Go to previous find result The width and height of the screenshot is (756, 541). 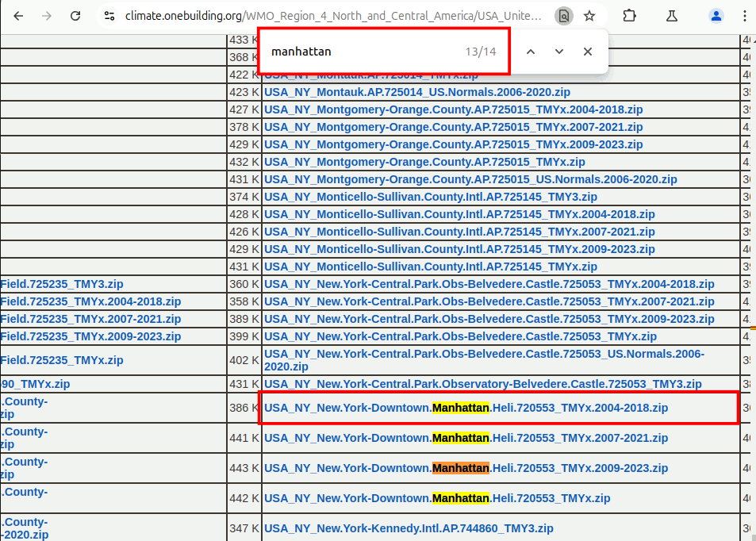[x=531, y=52]
